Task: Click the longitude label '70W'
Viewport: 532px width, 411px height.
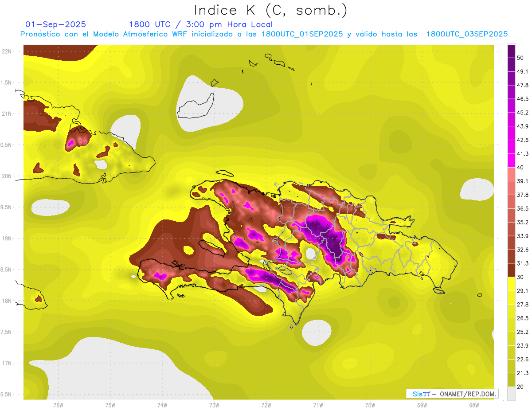Action: (x=370, y=405)
